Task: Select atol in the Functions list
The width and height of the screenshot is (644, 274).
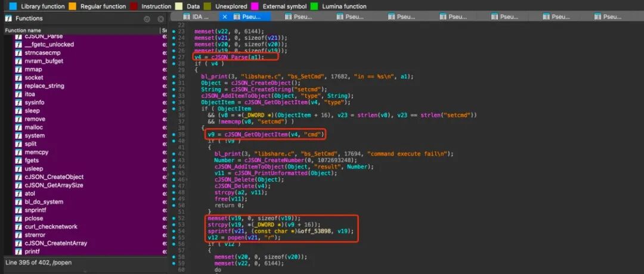Action: (x=30, y=193)
